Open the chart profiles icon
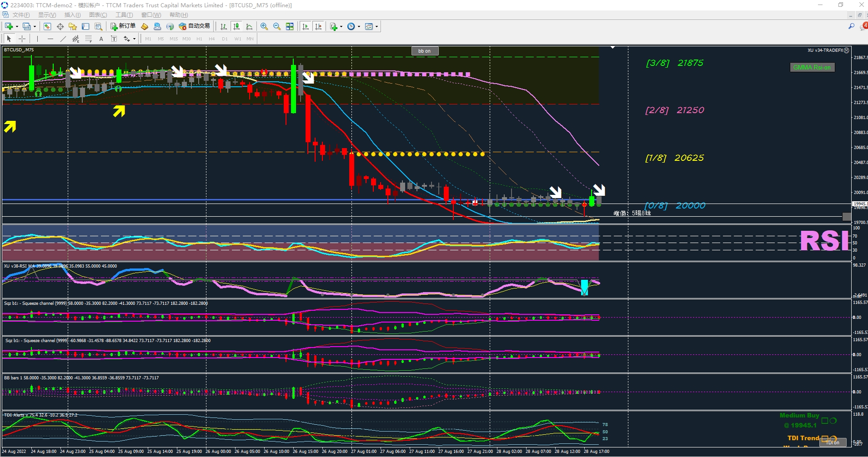The height and width of the screenshot is (457, 868). (26, 26)
